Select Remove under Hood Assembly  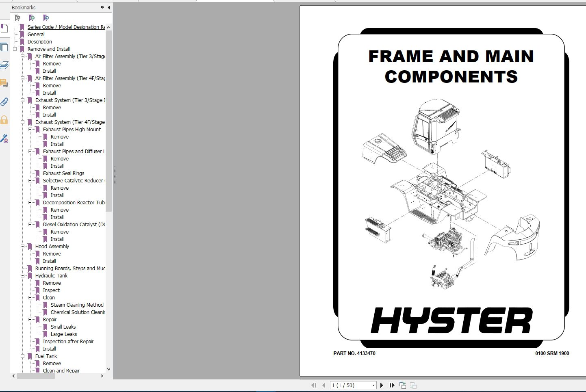[x=52, y=254]
